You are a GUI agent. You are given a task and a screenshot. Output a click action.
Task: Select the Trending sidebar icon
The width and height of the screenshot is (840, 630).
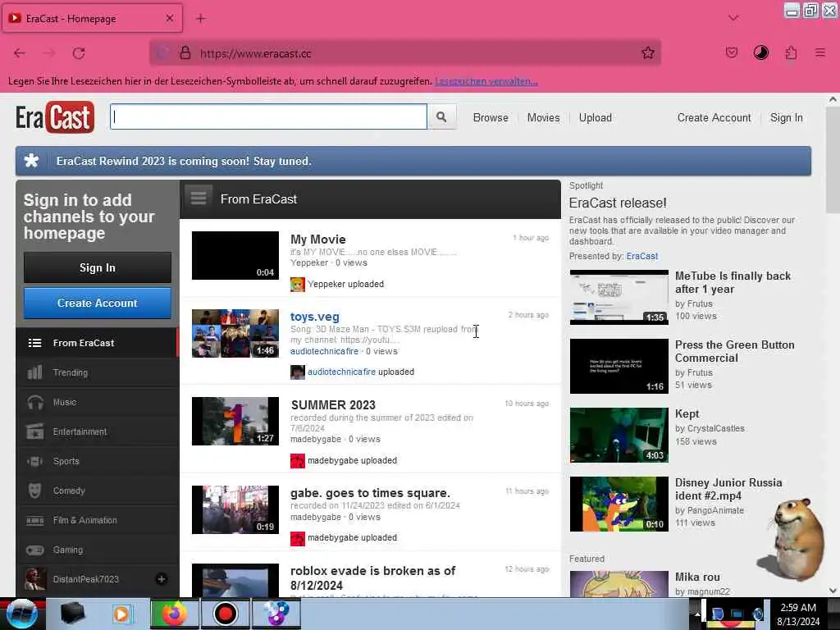pos(34,372)
